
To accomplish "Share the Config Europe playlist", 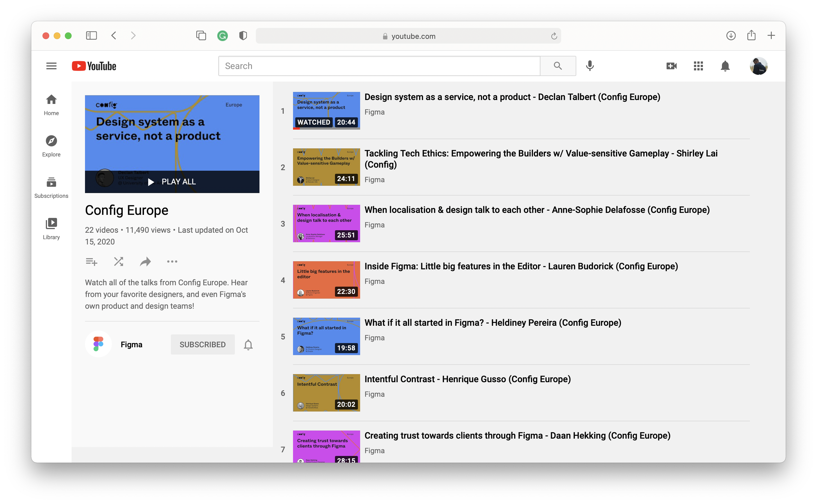I will (x=145, y=262).
